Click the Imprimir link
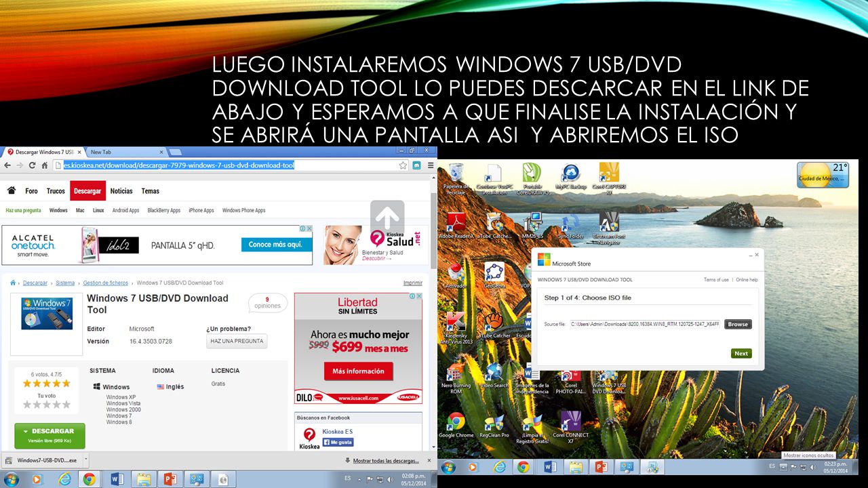Screen dimensions: 868x488 (412, 283)
